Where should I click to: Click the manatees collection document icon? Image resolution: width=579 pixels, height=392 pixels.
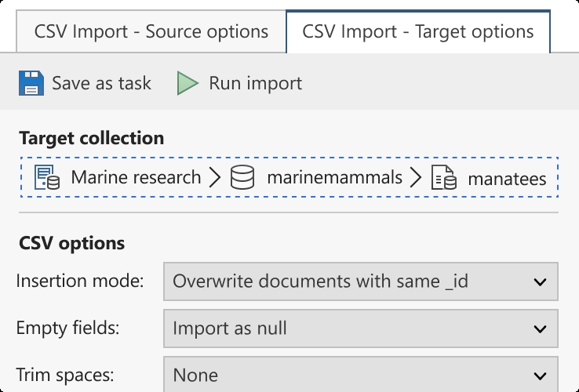[444, 177]
